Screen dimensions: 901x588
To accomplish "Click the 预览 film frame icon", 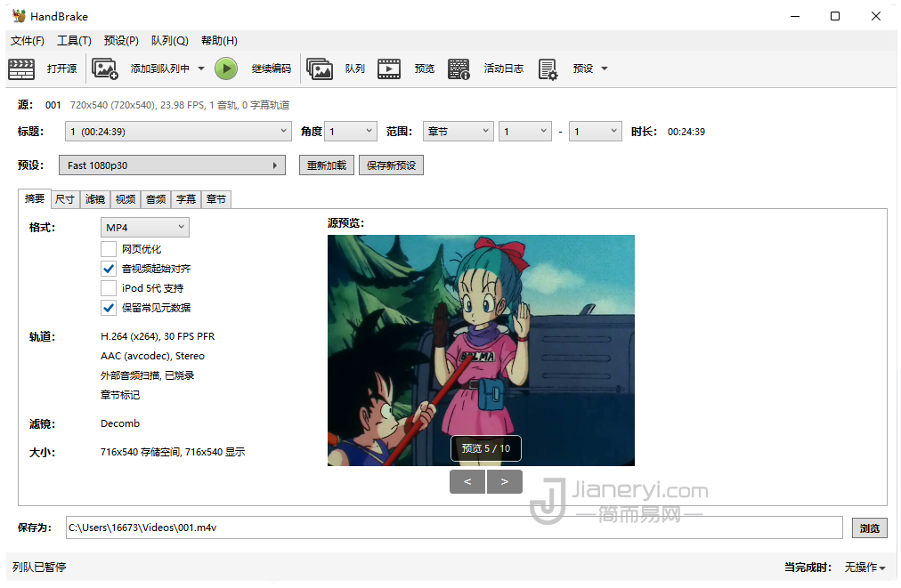I will (389, 68).
